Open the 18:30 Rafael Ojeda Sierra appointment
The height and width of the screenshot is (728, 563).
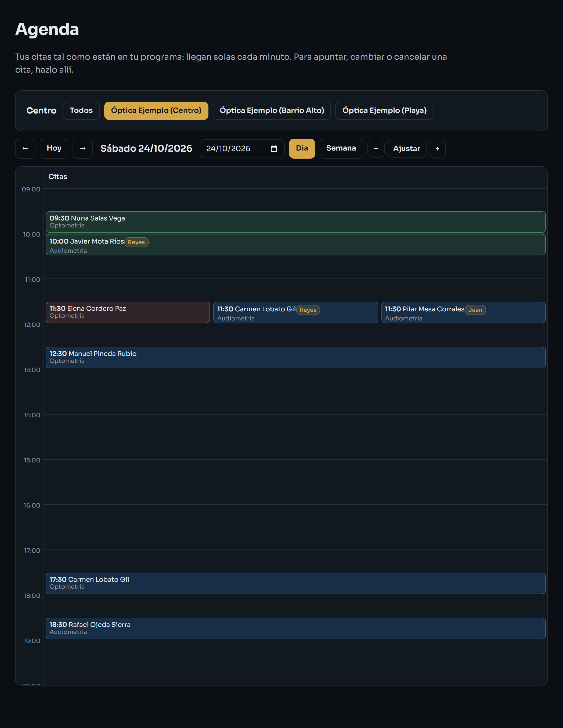[295, 629]
